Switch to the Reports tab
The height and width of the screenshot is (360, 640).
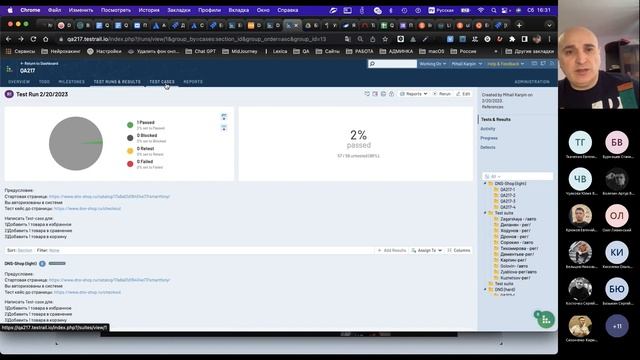(193, 82)
